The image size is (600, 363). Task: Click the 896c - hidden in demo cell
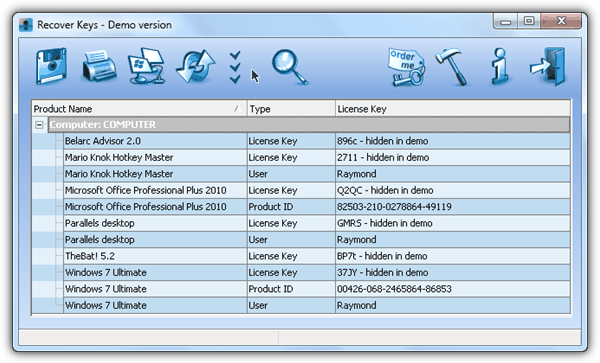click(453, 141)
